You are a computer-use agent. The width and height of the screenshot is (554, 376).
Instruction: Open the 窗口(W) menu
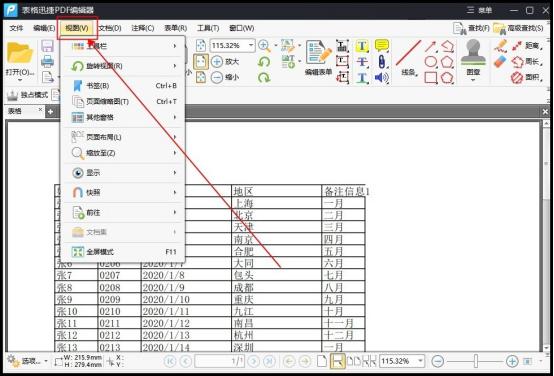[x=242, y=28]
